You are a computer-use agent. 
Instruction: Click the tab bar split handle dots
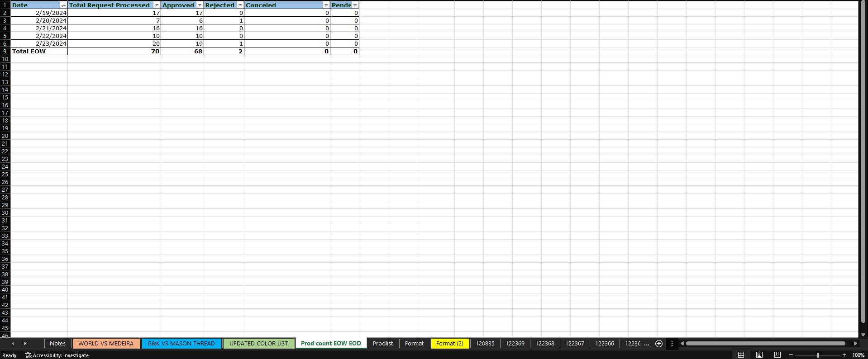click(672, 344)
